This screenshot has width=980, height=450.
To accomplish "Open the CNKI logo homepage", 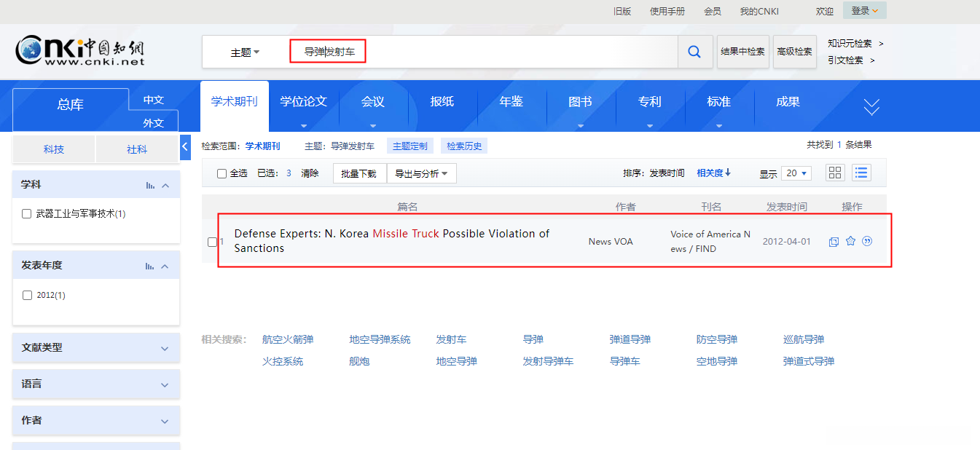I will click(x=80, y=51).
